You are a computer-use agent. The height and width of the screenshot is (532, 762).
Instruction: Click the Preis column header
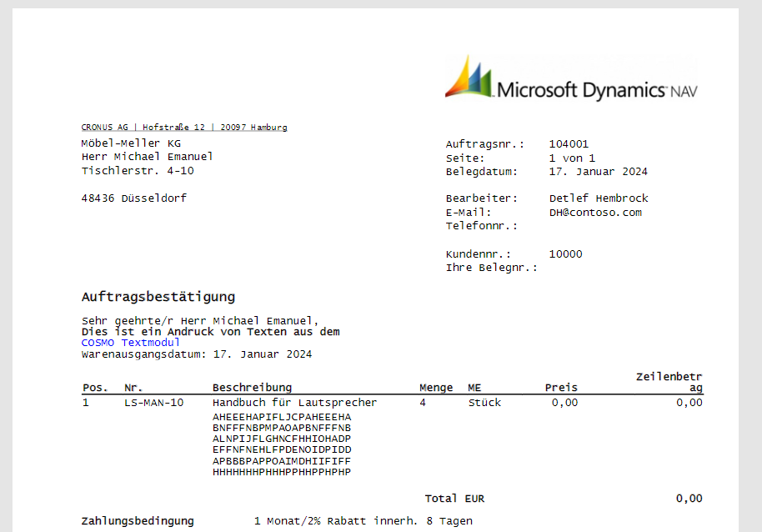561,388
